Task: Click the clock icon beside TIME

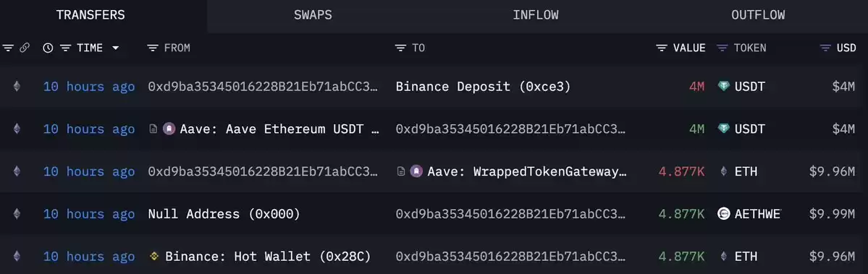Action: coord(49,48)
